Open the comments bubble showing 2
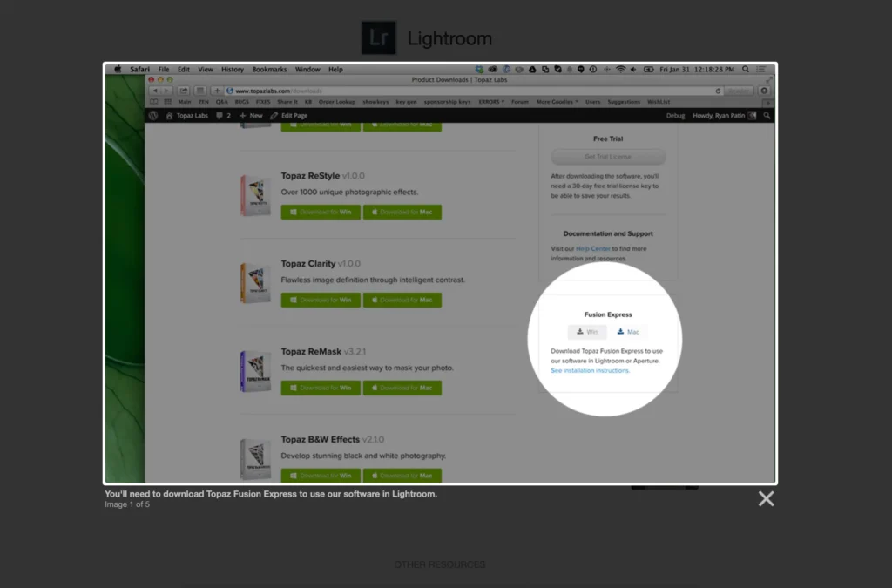Screen dimensions: 892x588 (223, 116)
